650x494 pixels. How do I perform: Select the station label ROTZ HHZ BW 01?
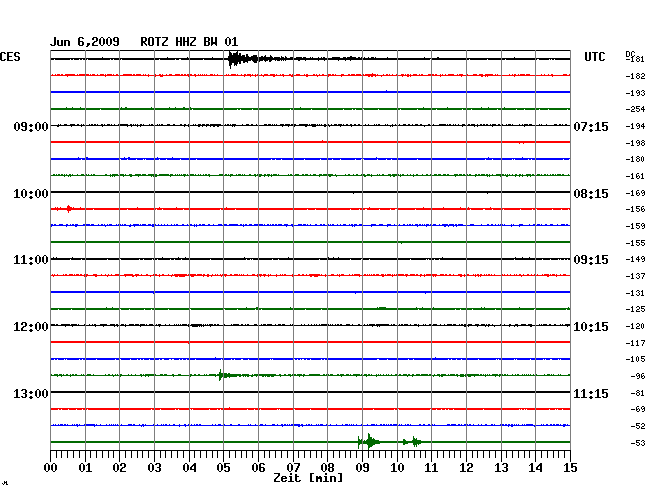(x=189, y=42)
